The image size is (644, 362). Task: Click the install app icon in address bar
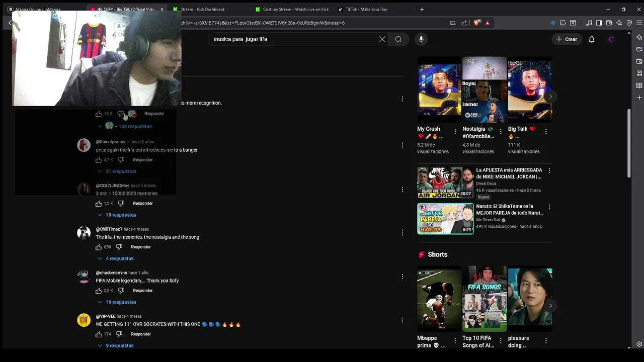(453, 23)
